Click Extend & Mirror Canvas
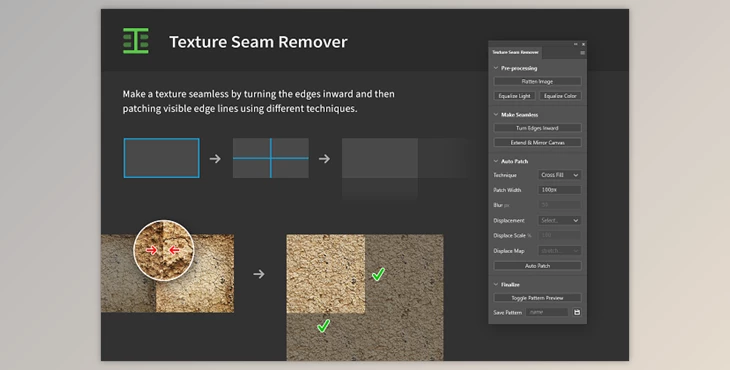The height and width of the screenshot is (370, 730). [537, 142]
